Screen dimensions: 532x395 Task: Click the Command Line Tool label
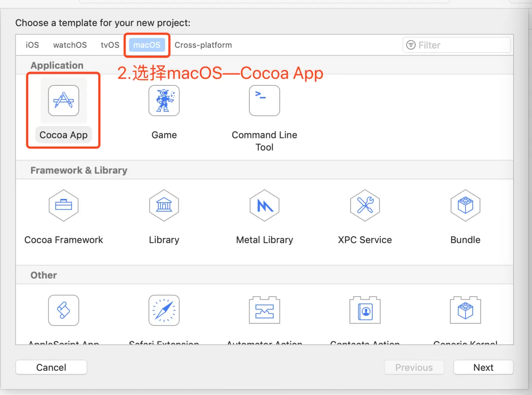pyautogui.click(x=264, y=141)
